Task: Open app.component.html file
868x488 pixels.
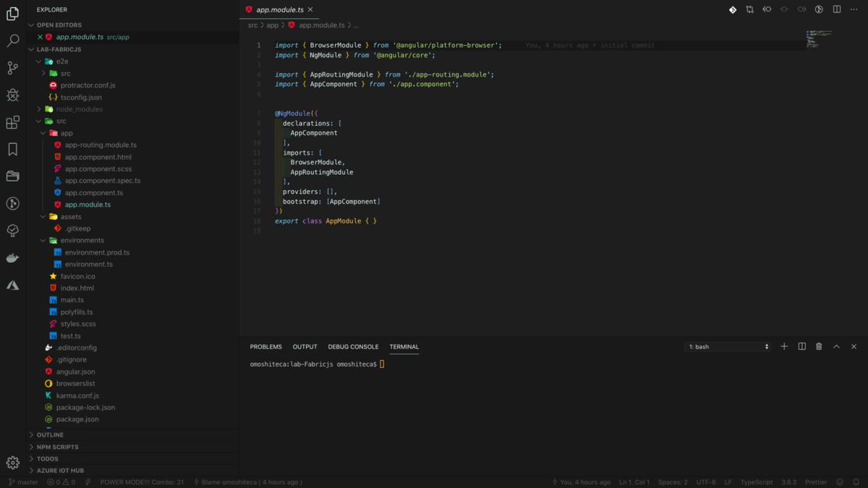Action: coord(98,157)
